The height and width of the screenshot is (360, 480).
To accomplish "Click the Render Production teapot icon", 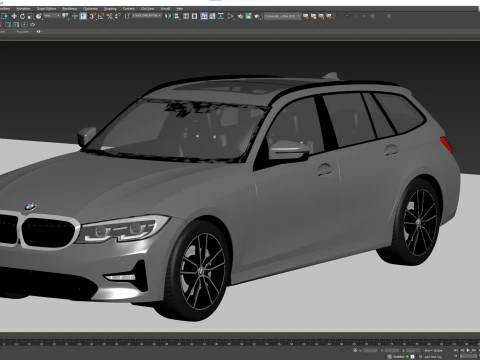I will coord(257,16).
